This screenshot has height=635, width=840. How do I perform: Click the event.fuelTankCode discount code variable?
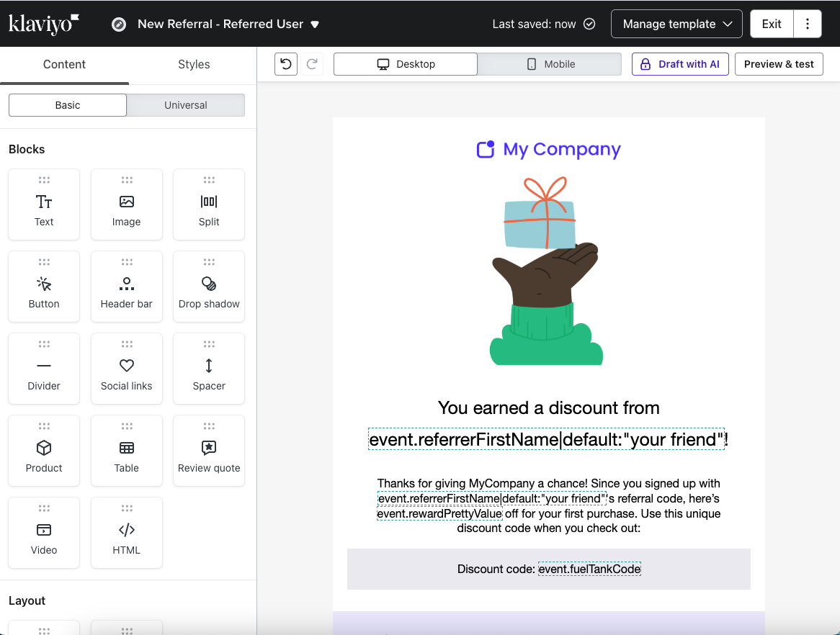point(589,569)
